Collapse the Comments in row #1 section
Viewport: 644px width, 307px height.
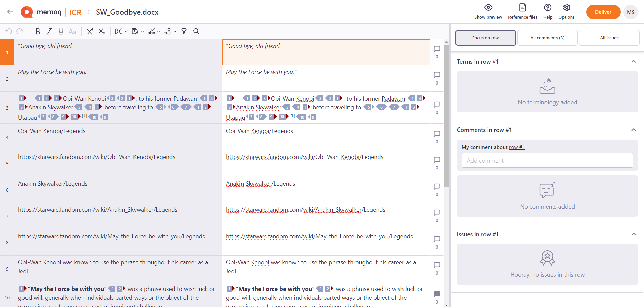[634, 130]
